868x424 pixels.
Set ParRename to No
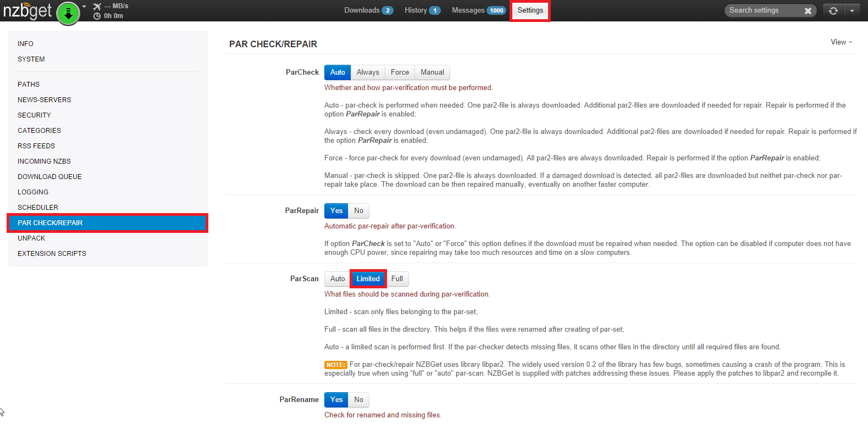(x=358, y=400)
